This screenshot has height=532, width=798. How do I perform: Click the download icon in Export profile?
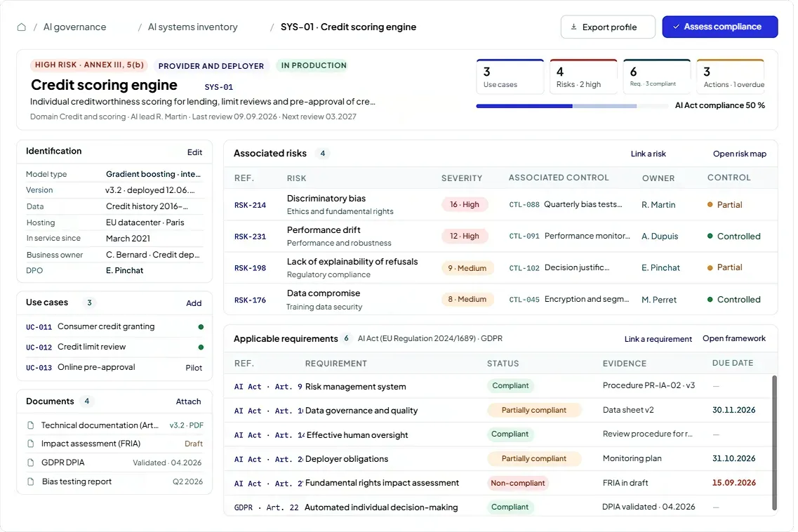[573, 27]
